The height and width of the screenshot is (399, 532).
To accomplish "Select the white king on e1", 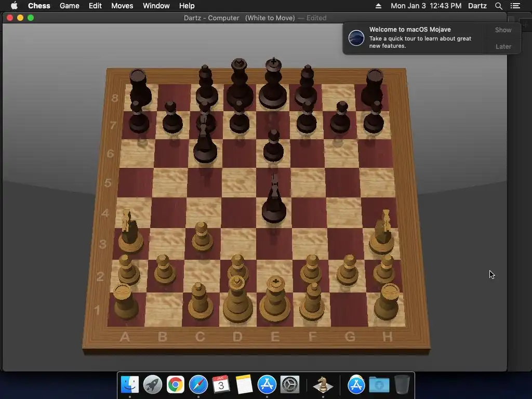I will click(275, 300).
